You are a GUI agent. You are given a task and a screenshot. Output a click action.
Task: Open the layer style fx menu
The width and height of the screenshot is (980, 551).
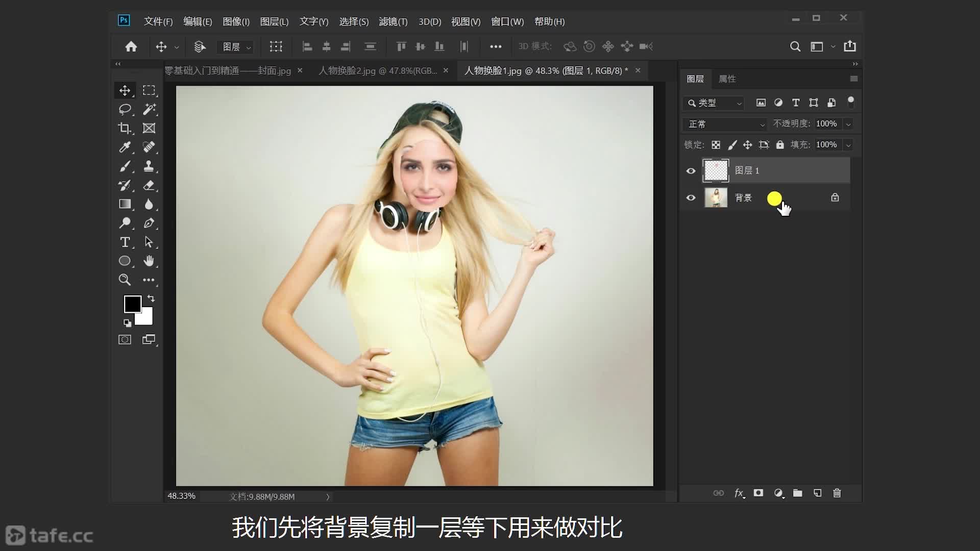click(739, 493)
